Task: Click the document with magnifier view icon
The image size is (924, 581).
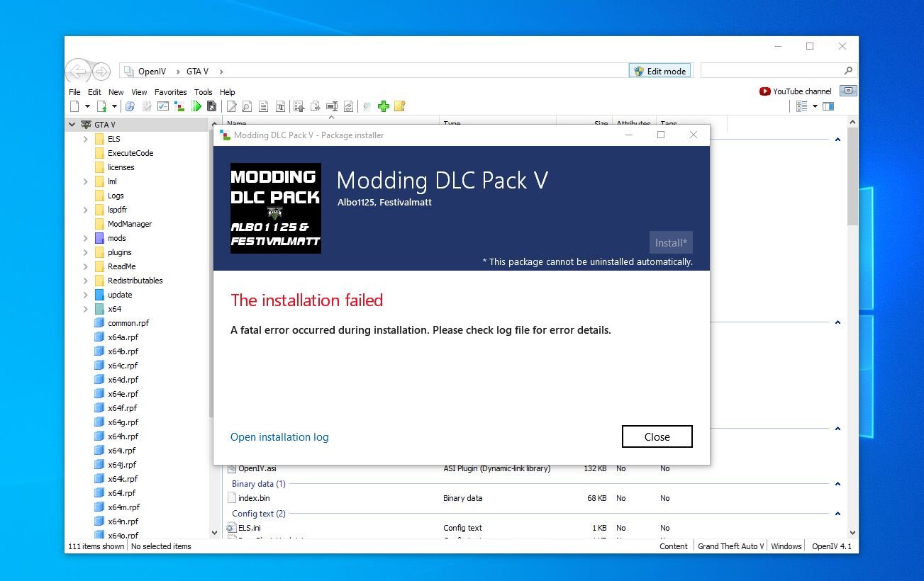Action: [247, 106]
